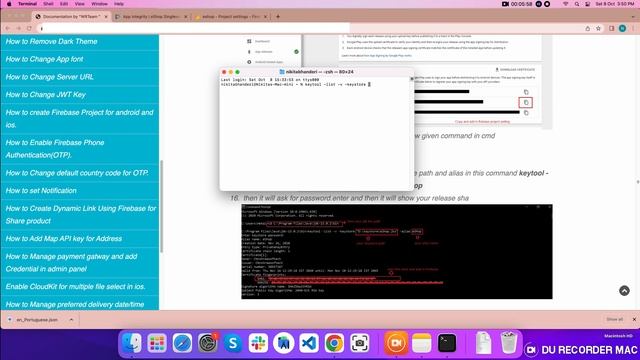Screen dimensions: 640x360
Task: Open How to Manage preferred delivery date/time link
Action: pyautogui.click(x=75, y=304)
